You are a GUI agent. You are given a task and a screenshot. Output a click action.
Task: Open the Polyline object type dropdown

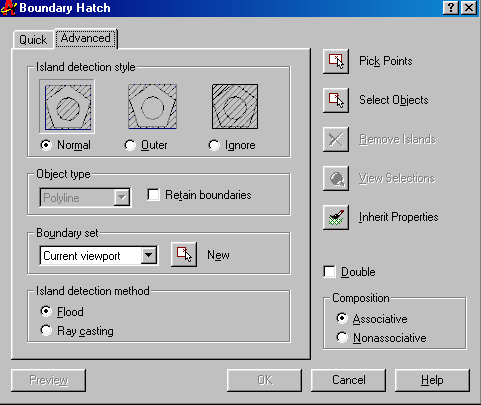click(121, 198)
